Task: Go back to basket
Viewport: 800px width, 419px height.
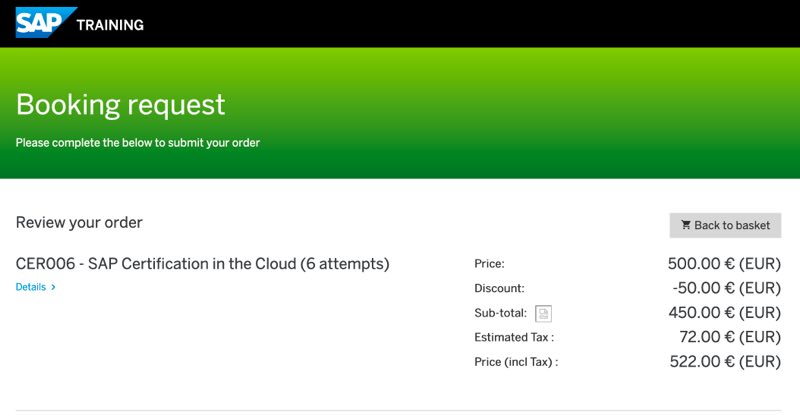Action: coord(725,225)
